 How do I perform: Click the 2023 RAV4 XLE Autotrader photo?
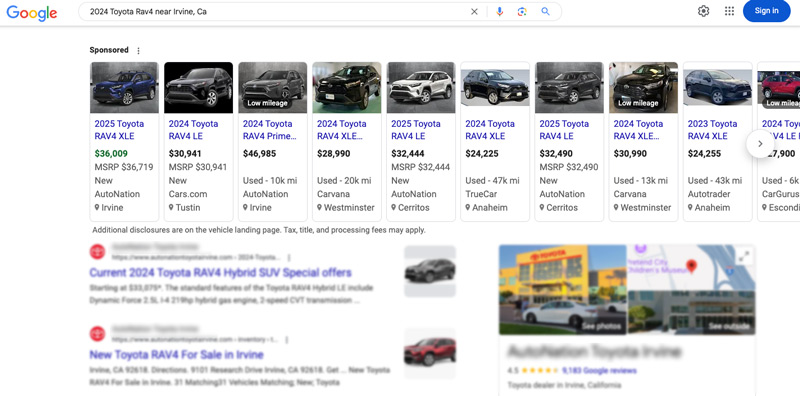point(717,87)
